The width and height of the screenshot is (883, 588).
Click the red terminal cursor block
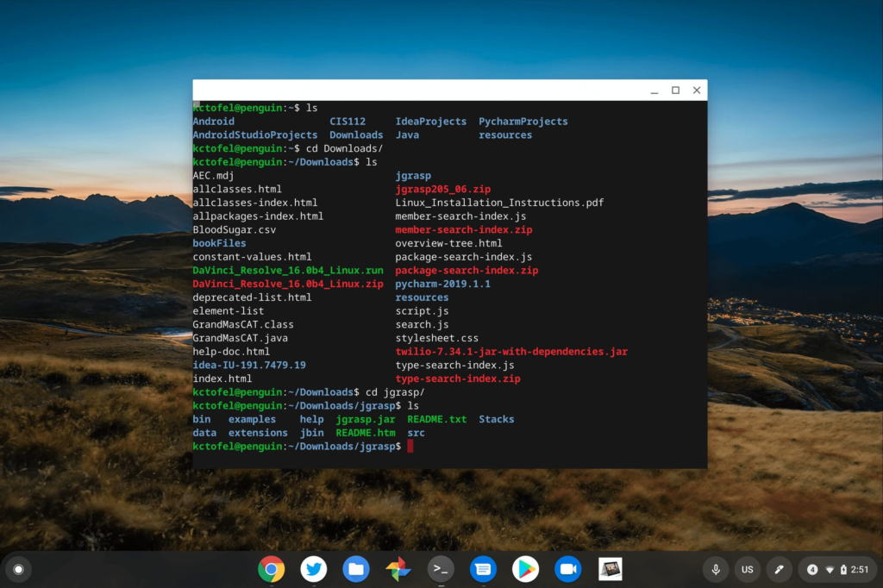(410, 446)
